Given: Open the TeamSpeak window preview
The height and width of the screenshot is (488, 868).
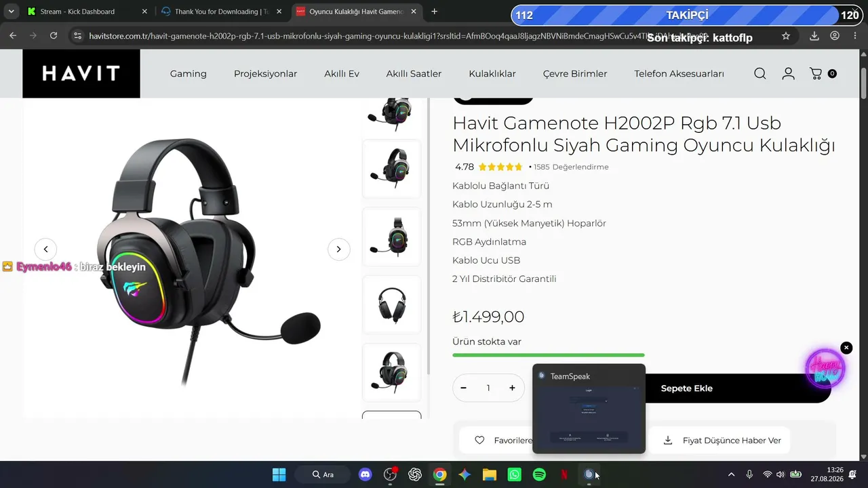Looking at the screenshot, I should 589,409.
